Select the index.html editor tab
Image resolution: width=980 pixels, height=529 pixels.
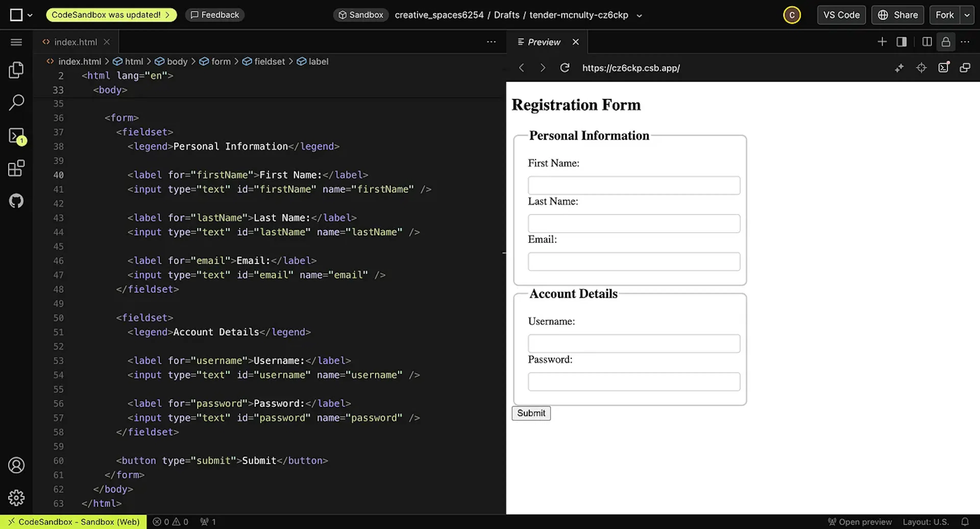coord(75,42)
